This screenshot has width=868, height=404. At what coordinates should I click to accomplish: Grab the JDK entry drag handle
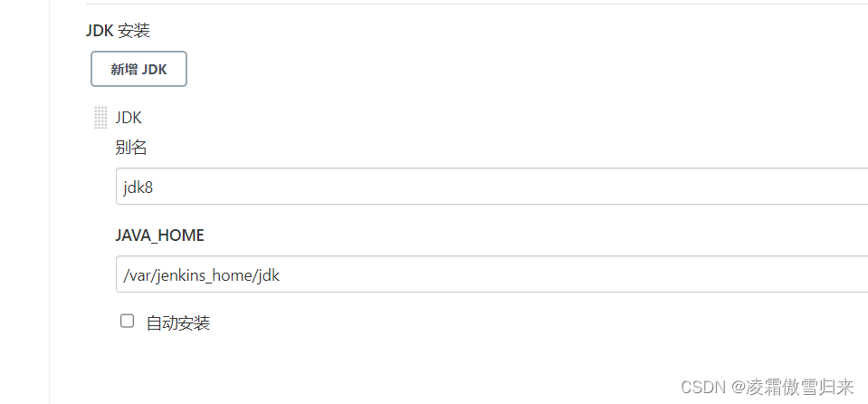[100, 118]
